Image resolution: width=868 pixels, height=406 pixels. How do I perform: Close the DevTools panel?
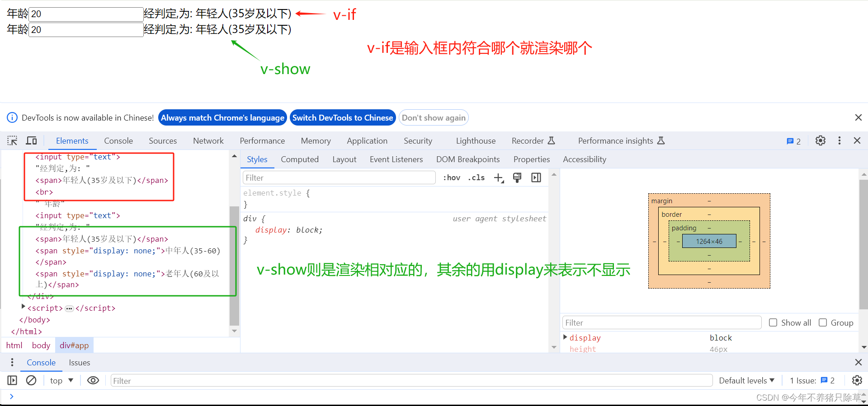point(857,141)
